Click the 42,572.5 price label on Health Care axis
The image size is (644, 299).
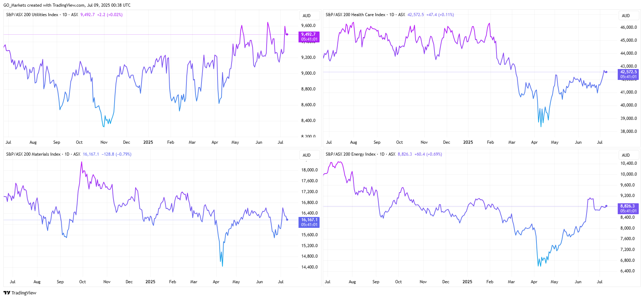pos(628,72)
